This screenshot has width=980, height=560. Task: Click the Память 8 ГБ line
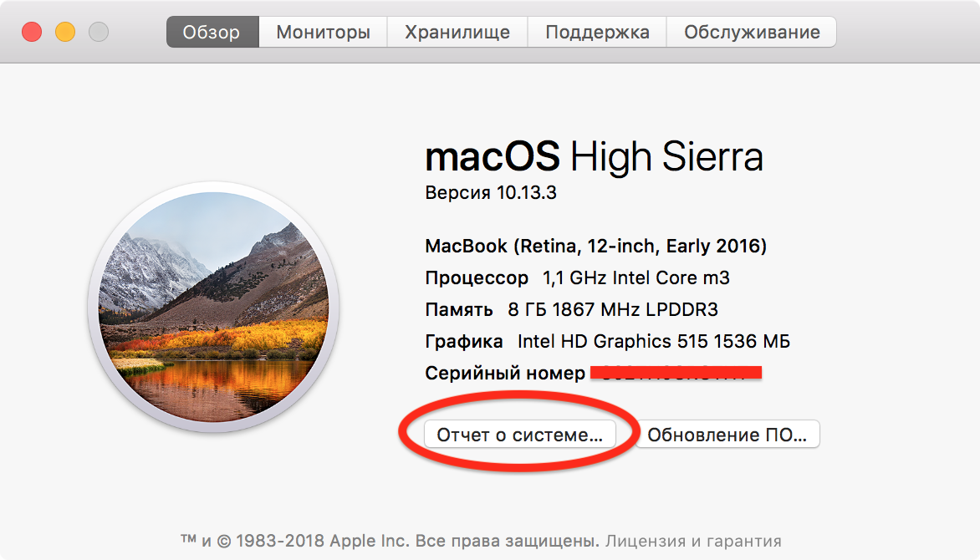point(571,309)
